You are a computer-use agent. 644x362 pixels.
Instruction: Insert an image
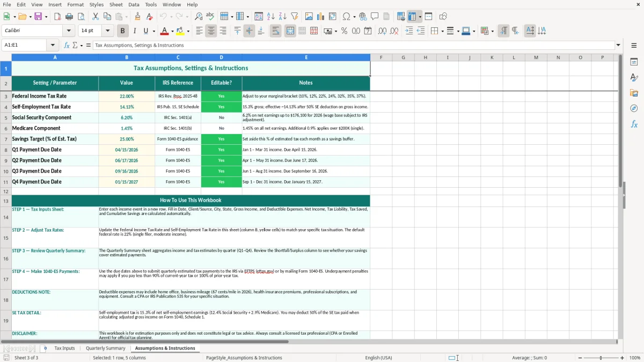coord(309,17)
